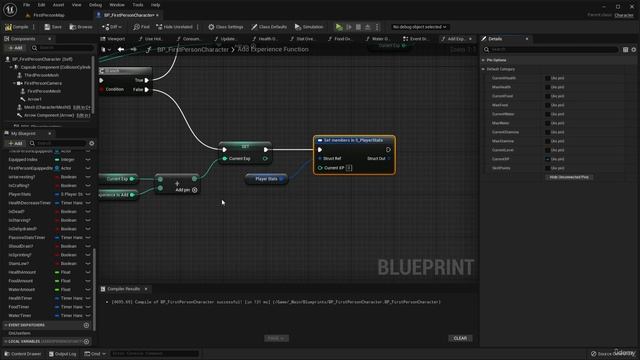640x360 pixels.
Task: Open debug object selection dropdown
Action: (x=419, y=27)
